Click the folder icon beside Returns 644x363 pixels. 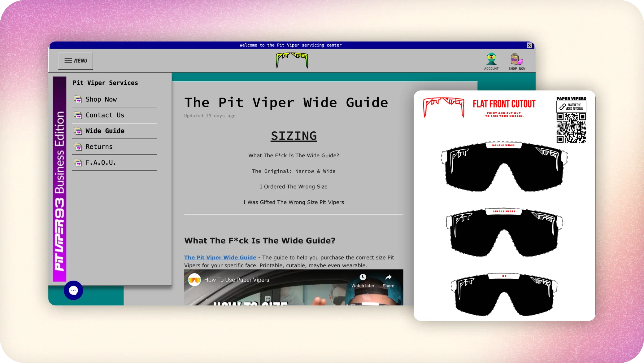(78, 147)
